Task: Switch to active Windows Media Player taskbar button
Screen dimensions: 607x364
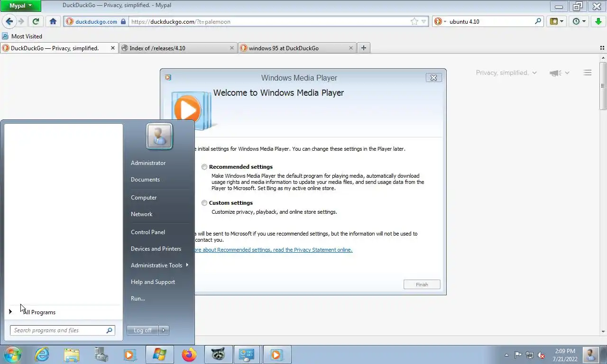Action: 276,355
